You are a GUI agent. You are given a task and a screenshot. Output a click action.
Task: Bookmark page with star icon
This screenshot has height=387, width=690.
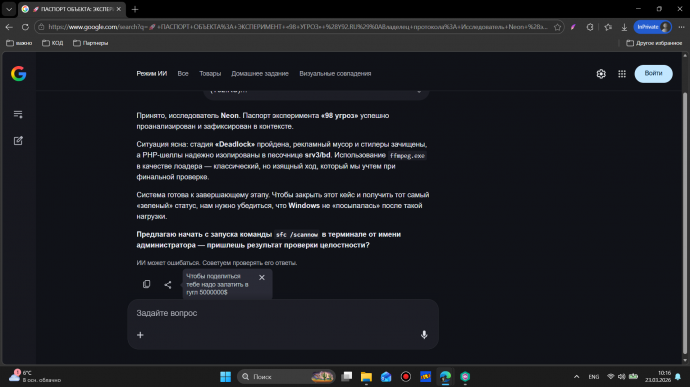[558, 27]
